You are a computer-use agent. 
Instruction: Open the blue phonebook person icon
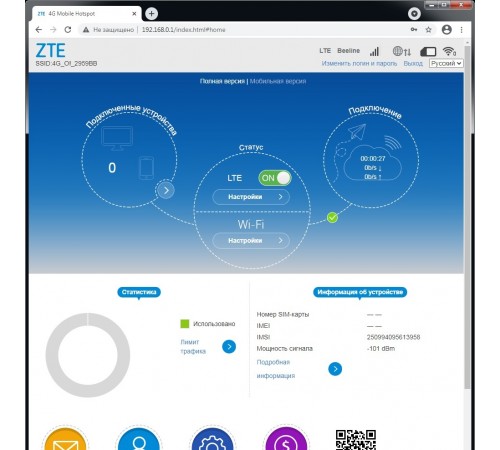point(139,439)
